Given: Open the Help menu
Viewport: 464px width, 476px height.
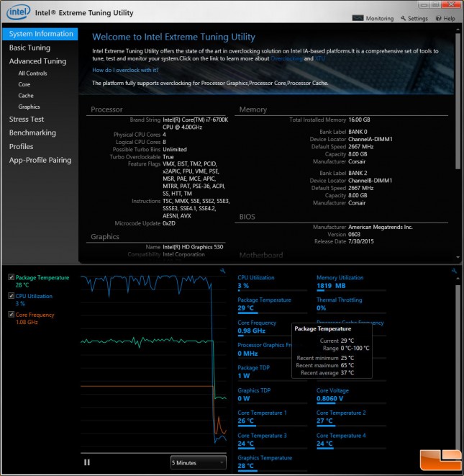Looking at the screenshot, I should click(445, 18).
